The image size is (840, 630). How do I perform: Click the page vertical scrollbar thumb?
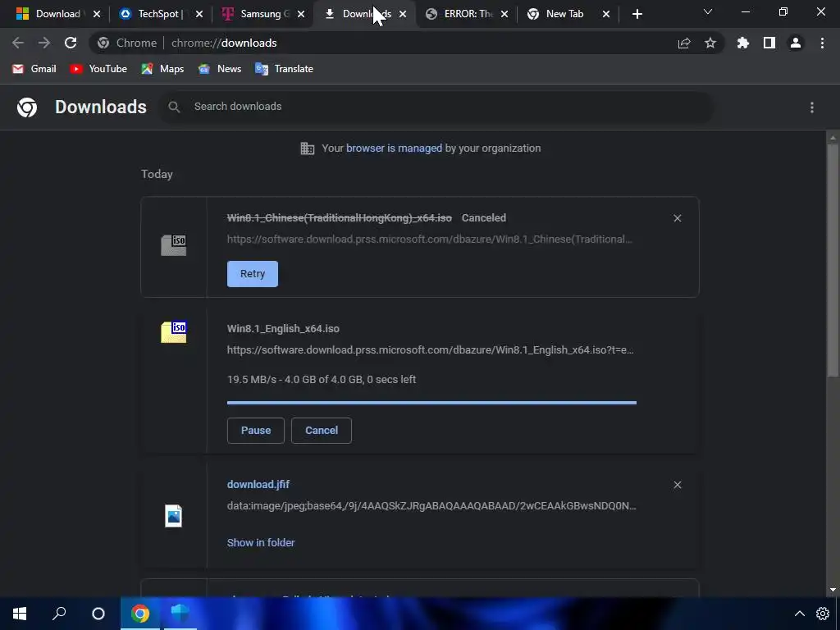pyautogui.click(x=833, y=260)
